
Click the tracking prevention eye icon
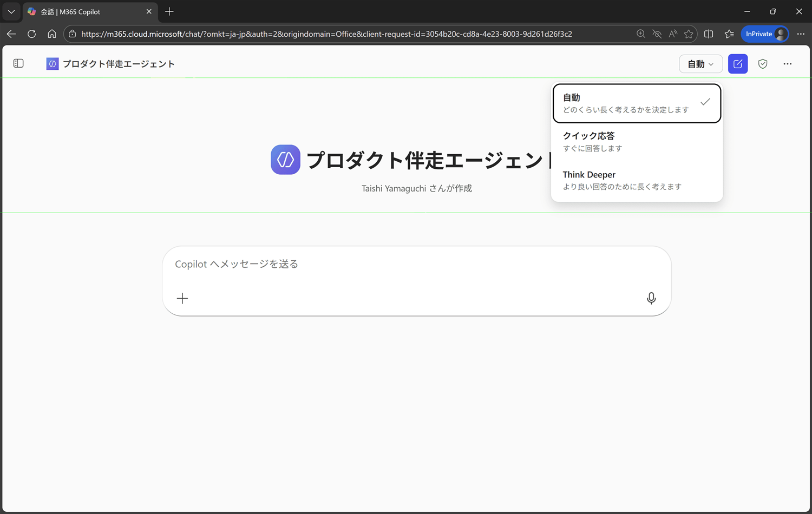[657, 34]
